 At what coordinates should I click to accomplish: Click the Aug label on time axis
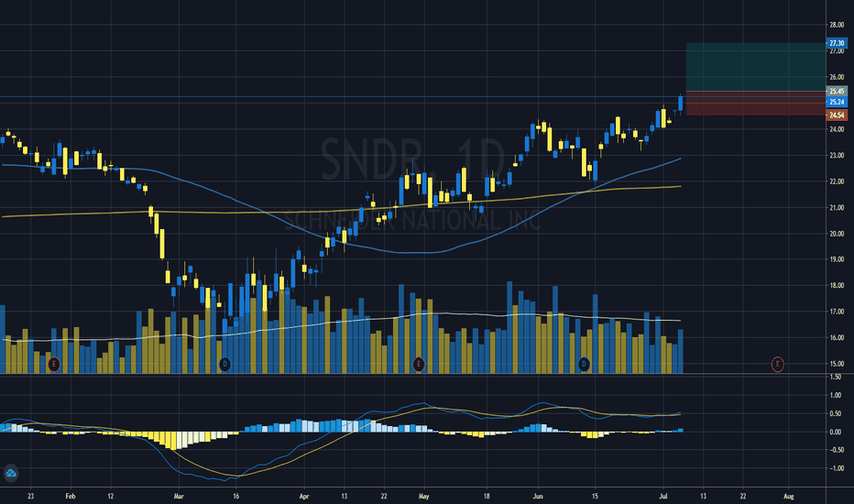click(x=789, y=497)
